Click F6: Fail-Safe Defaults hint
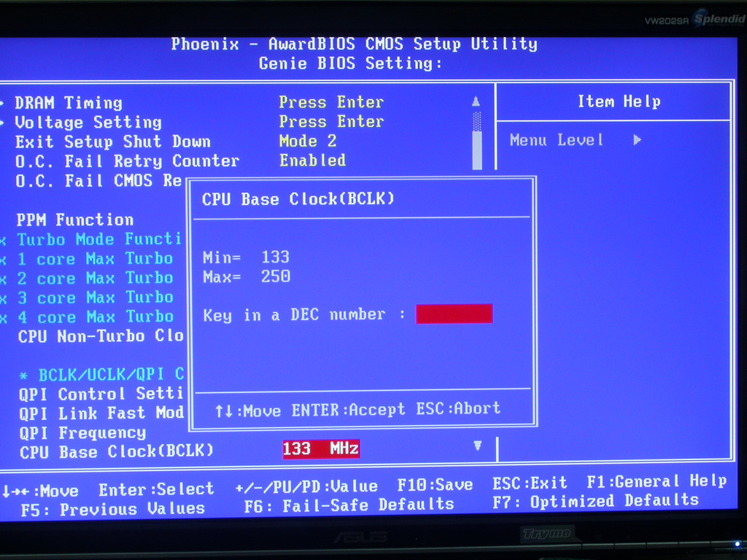This screenshot has height=560, width=747. [349, 506]
